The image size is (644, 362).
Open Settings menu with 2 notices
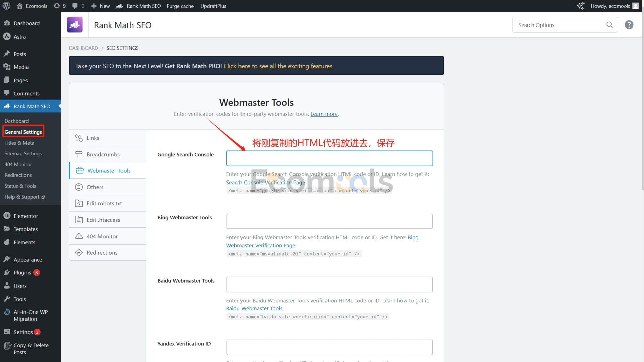coord(31,332)
